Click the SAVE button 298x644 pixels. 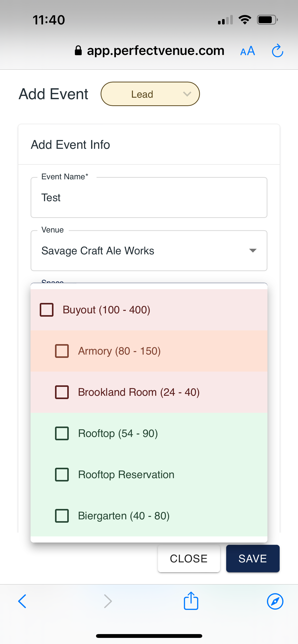click(x=253, y=559)
